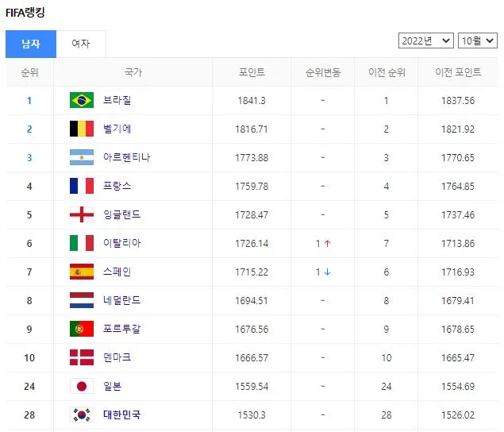The width and height of the screenshot is (504, 432).
Task: Open the 10월 month dropdown
Action: (x=478, y=40)
